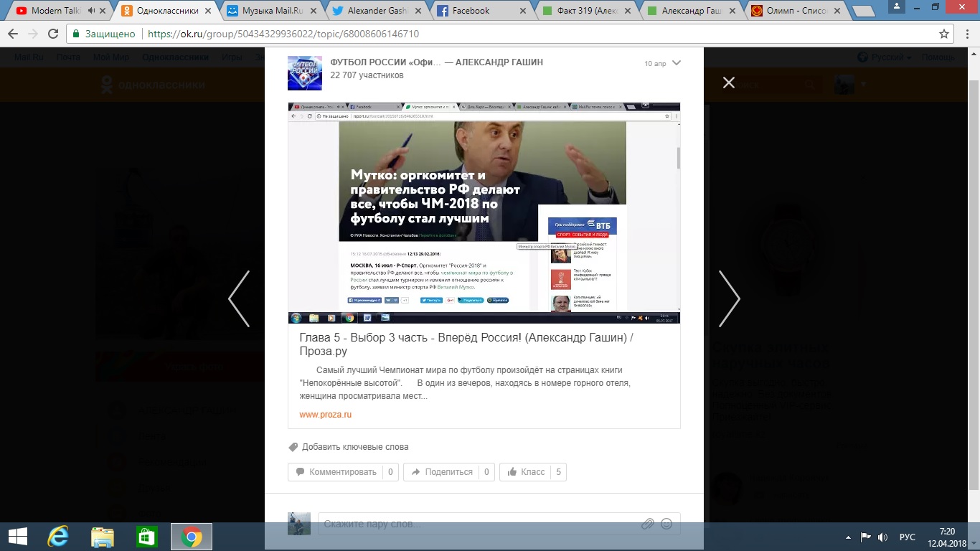This screenshot has height=551, width=980.
Task: Mute audio on the Modern Talking tab
Action: 91,11
